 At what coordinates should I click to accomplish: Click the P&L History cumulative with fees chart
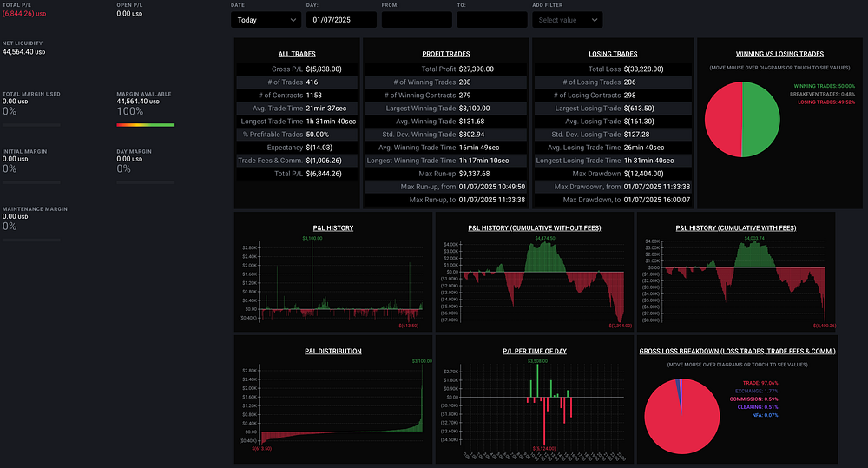pos(736,280)
